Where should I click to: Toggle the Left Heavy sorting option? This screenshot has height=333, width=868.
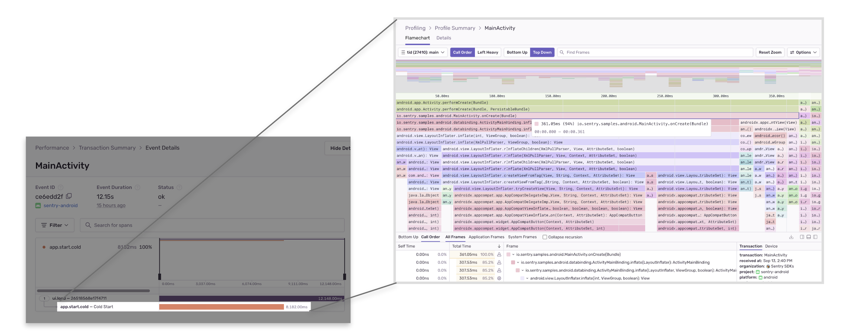487,52
